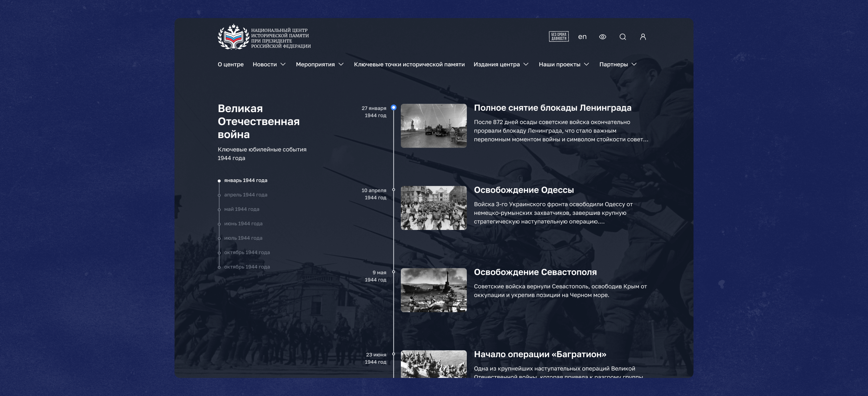Toggle the eye accessibility view icon
The image size is (868, 396).
point(602,37)
